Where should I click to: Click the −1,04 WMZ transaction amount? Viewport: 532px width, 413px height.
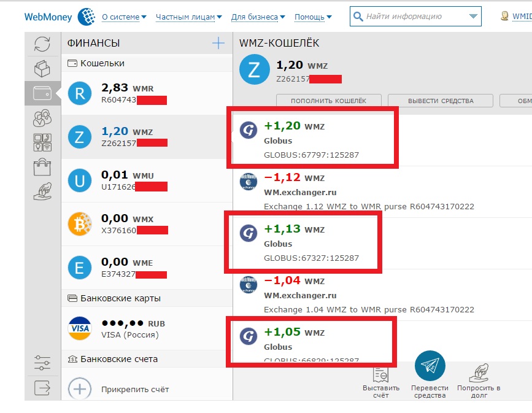tap(294, 280)
